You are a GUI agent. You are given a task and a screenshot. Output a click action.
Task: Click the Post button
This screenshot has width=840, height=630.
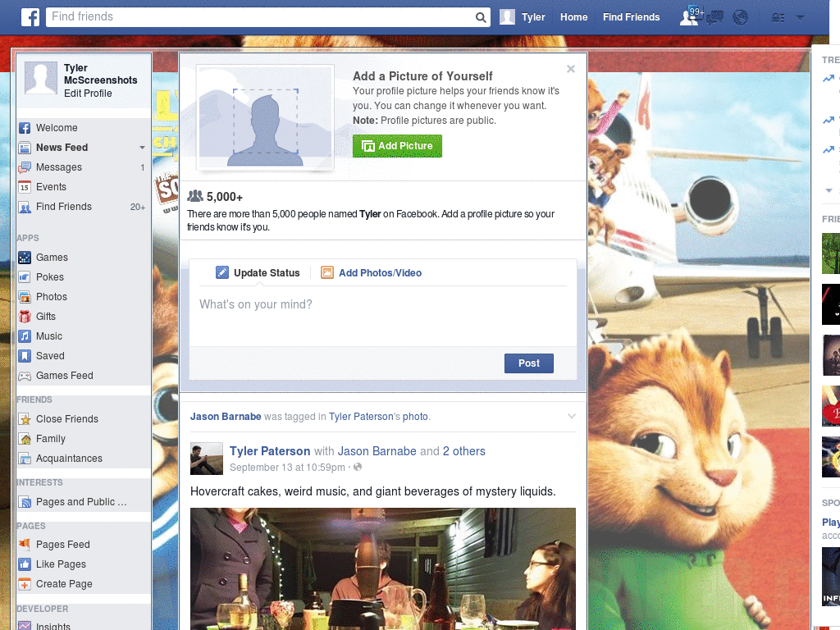529,363
